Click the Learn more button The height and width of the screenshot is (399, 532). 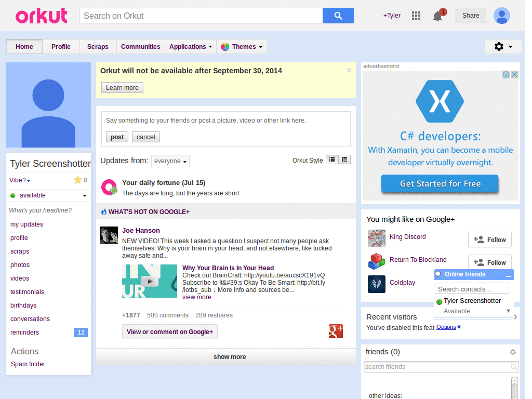pyautogui.click(x=122, y=88)
